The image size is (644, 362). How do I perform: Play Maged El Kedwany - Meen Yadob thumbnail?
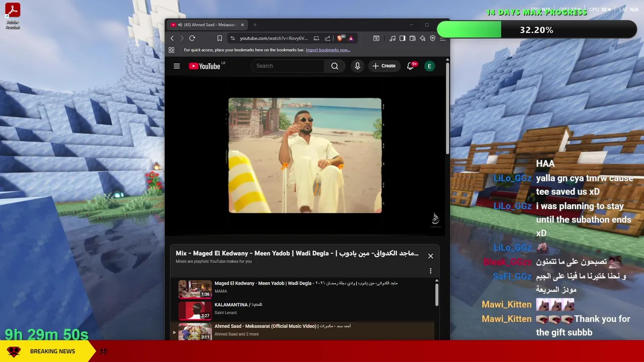coord(195,289)
